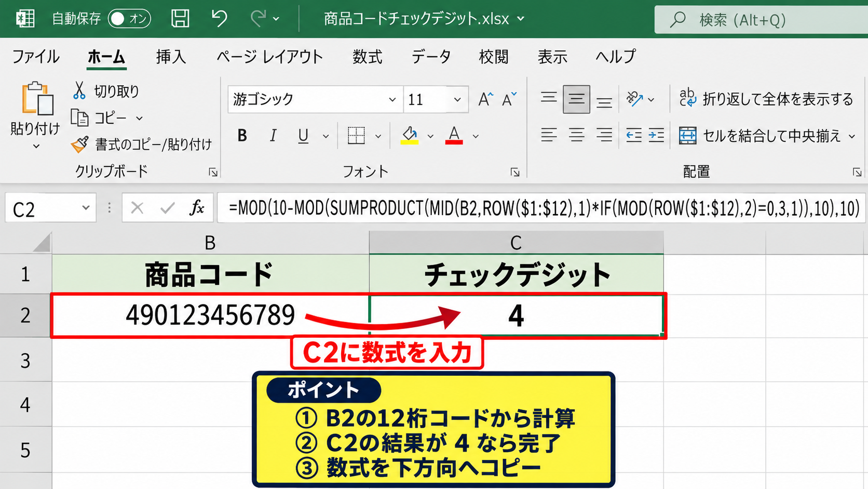Click セルを結合して中央揃え merge button
The image size is (868, 489).
[x=760, y=136]
